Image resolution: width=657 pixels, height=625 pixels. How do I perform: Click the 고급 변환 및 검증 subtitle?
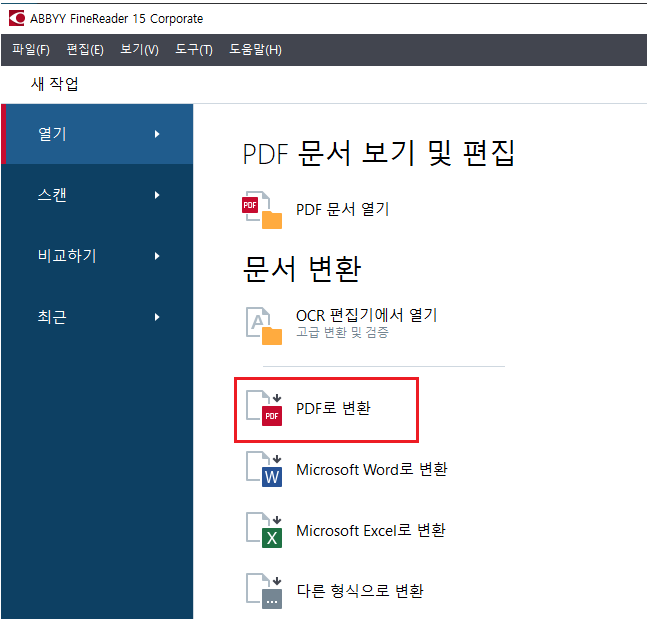(x=342, y=332)
